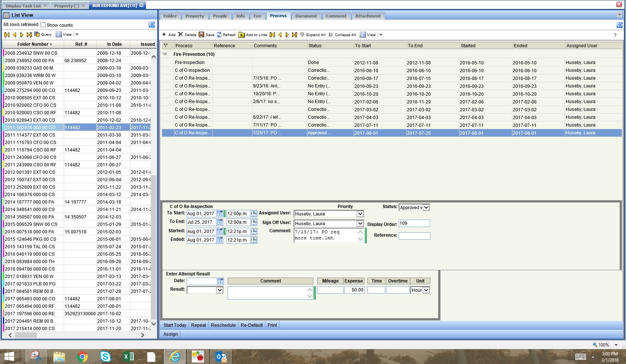Collapse the Fire Prevention (10) group
This screenshot has height=364, width=626.
point(165,54)
